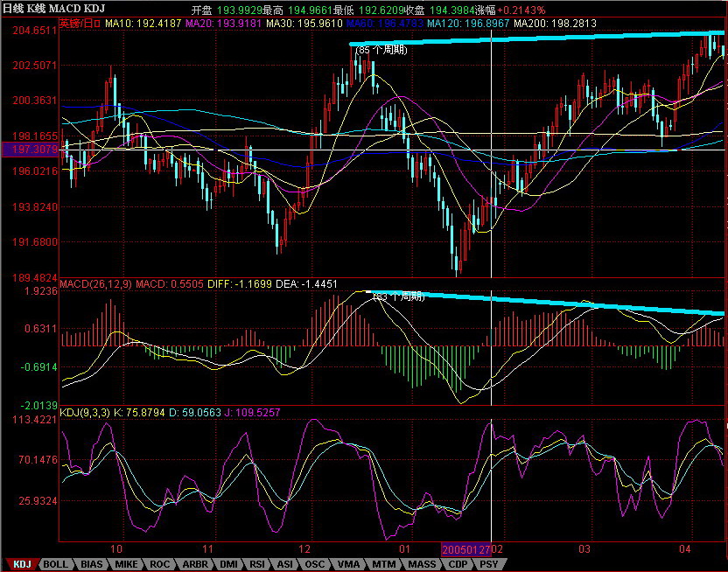Click the 191.6800 price axis label

point(35,241)
